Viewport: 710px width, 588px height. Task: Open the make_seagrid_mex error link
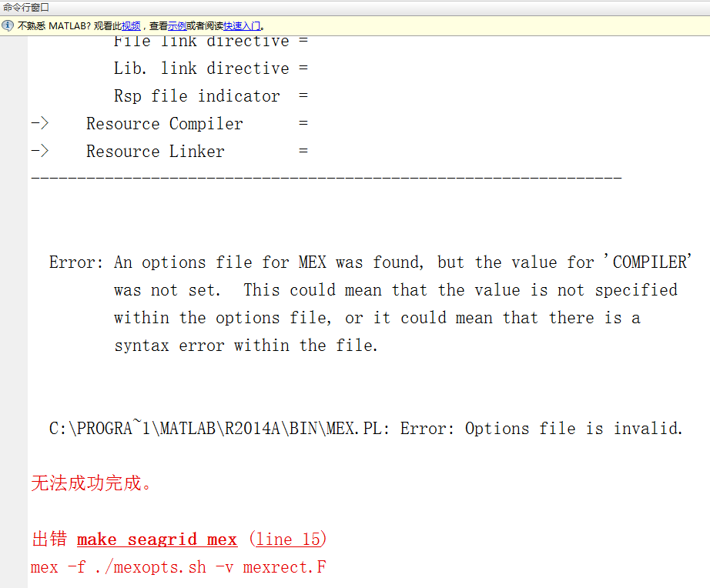click(157, 539)
